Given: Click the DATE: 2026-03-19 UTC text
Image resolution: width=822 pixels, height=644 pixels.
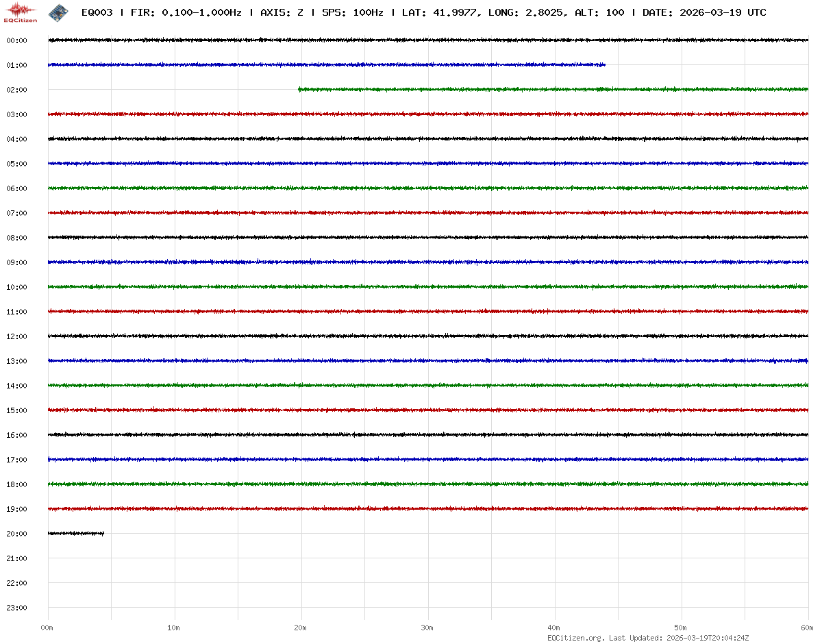Looking at the screenshot, I should [704, 13].
